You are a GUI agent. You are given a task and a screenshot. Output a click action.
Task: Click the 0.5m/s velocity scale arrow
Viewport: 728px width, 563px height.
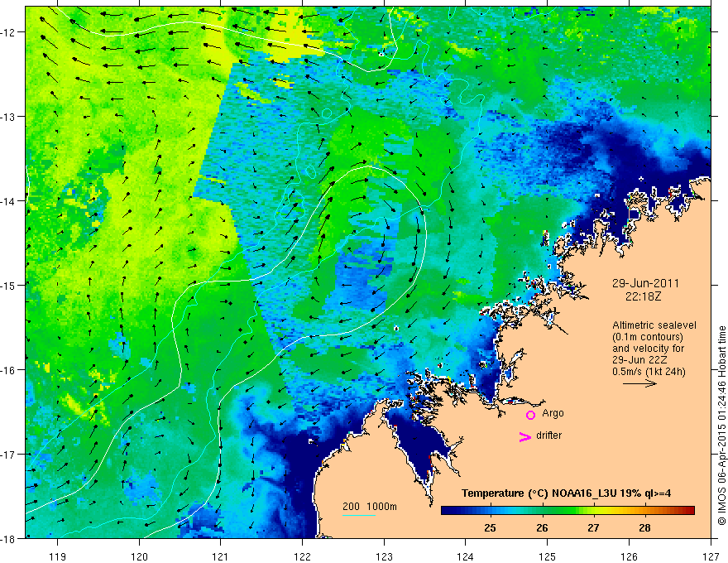coord(639,383)
